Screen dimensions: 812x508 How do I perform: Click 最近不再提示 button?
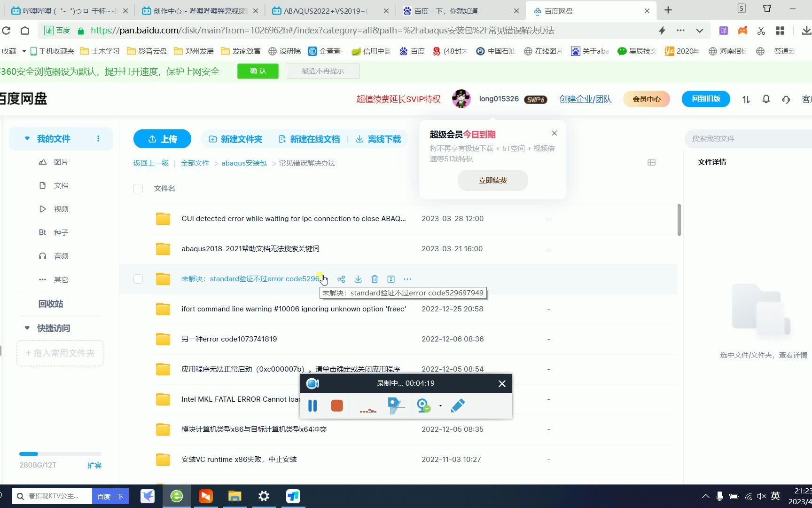click(x=323, y=71)
